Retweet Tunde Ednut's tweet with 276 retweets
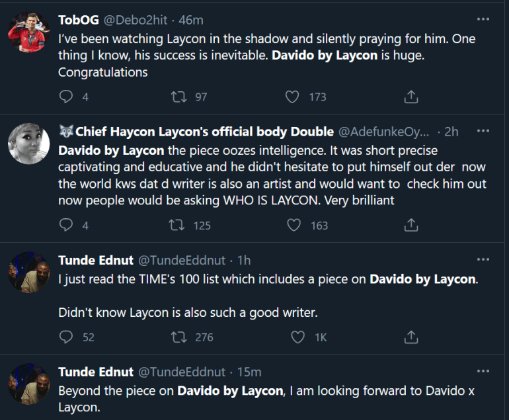 point(178,337)
